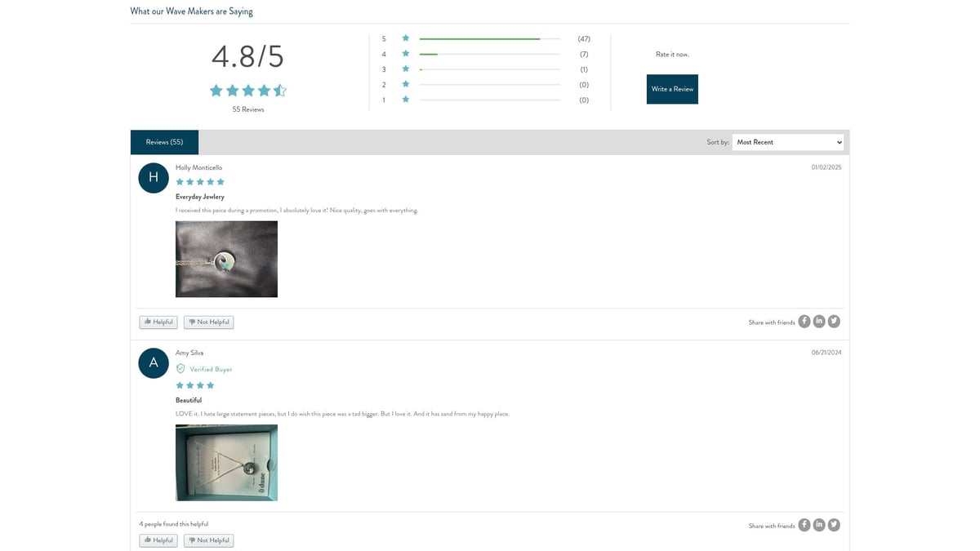Mark Amy Silva's review as Not Helpful
Viewport: 980px width, 551px height.
[x=208, y=540]
